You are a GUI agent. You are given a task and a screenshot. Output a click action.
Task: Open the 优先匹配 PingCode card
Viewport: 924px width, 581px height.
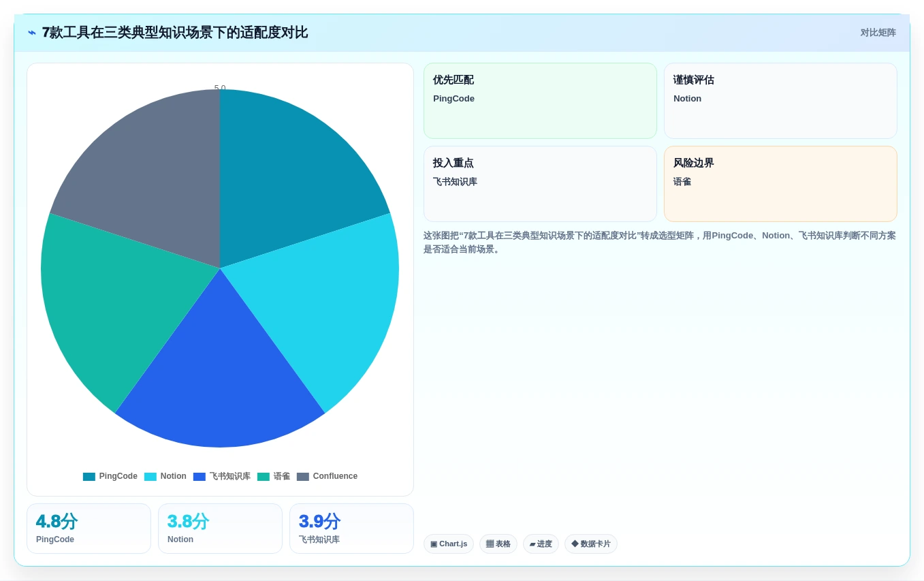click(x=540, y=101)
